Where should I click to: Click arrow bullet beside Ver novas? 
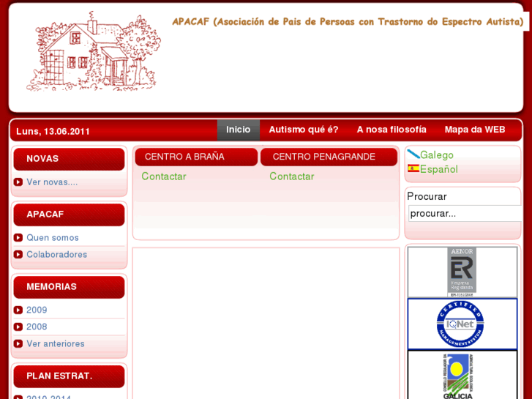coord(18,182)
